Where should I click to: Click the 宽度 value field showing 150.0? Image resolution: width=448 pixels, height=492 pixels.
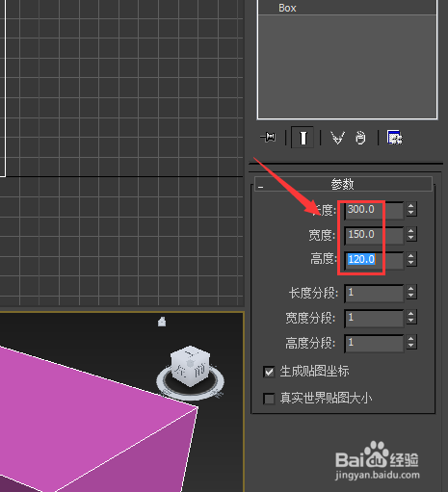point(374,235)
